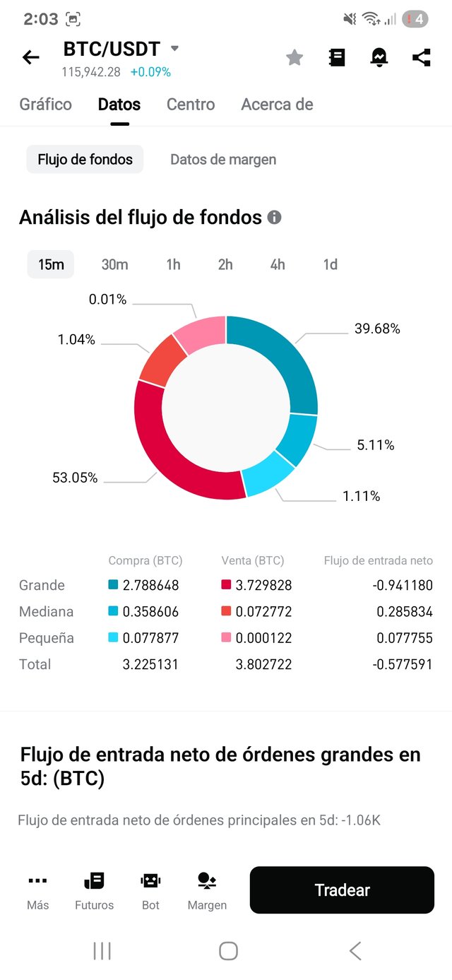Select the 30m timeframe
452x980 pixels.
pyautogui.click(x=114, y=264)
